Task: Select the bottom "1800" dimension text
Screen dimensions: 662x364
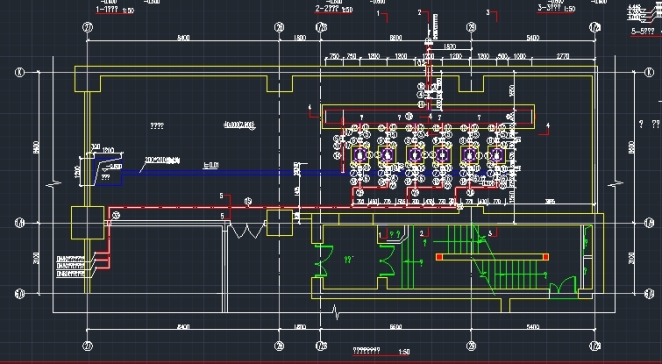Action: click(x=299, y=326)
